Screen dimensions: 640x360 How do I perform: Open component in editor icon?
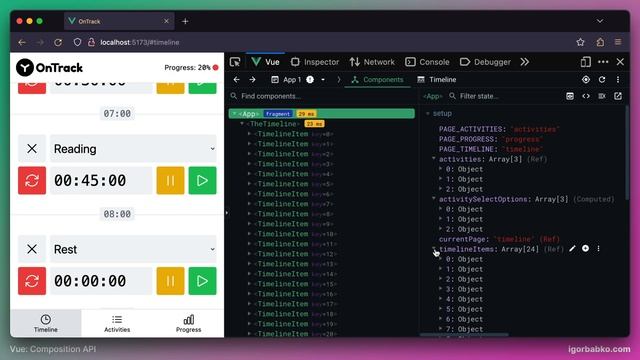618,96
